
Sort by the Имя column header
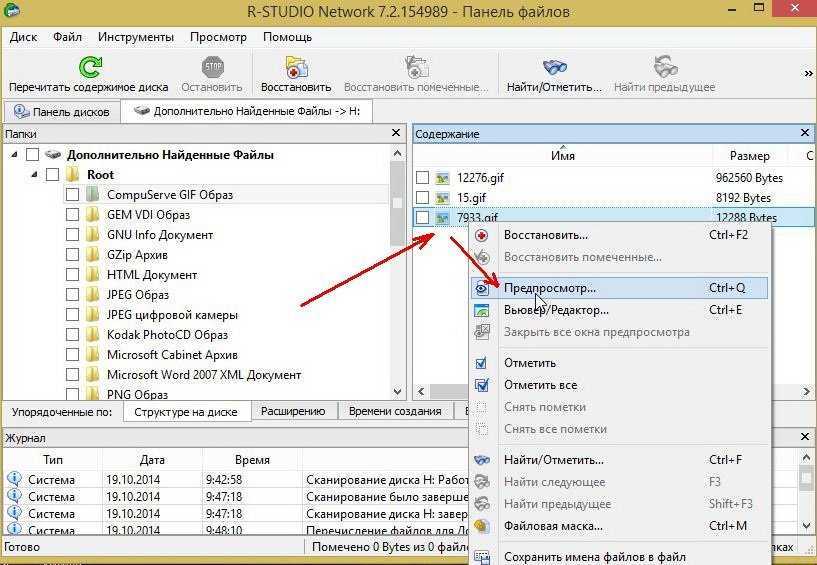[x=563, y=155]
